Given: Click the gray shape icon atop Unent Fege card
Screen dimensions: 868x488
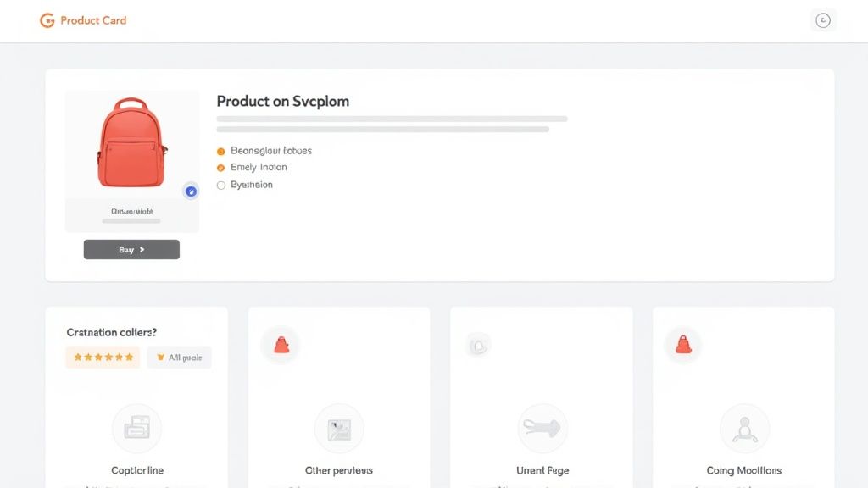Looking at the screenshot, I should 478,344.
